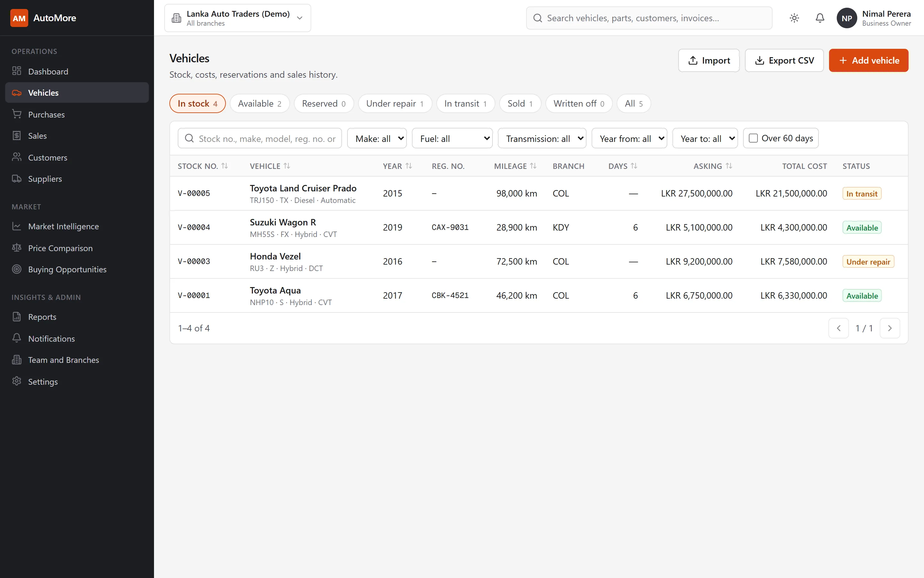
Task: Sort by Year column arrows
Action: click(x=408, y=166)
